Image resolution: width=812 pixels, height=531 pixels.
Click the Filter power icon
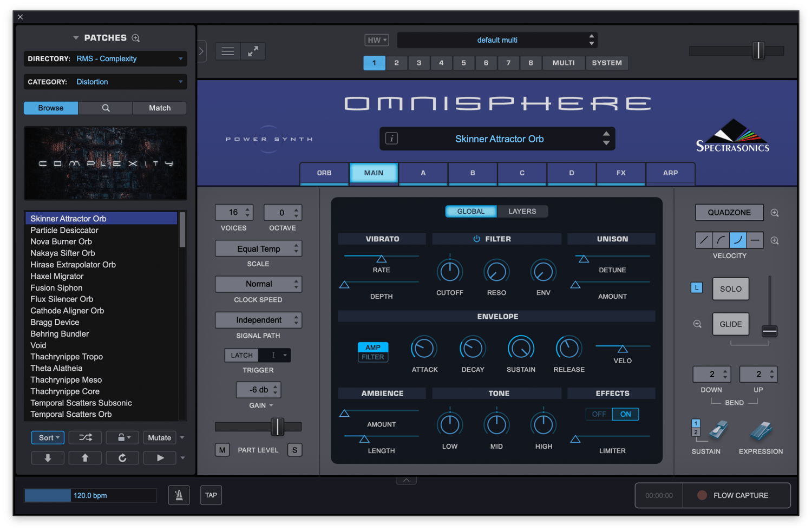477,239
